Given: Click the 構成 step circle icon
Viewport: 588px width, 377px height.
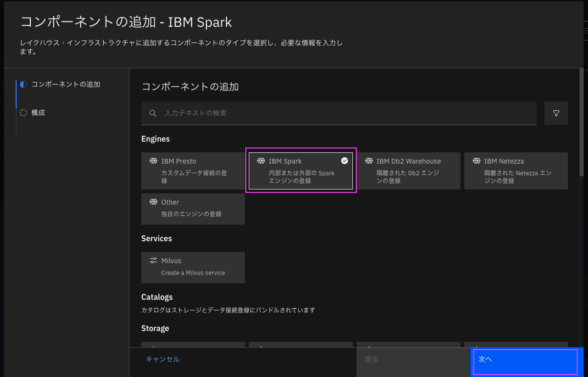Looking at the screenshot, I should point(23,113).
